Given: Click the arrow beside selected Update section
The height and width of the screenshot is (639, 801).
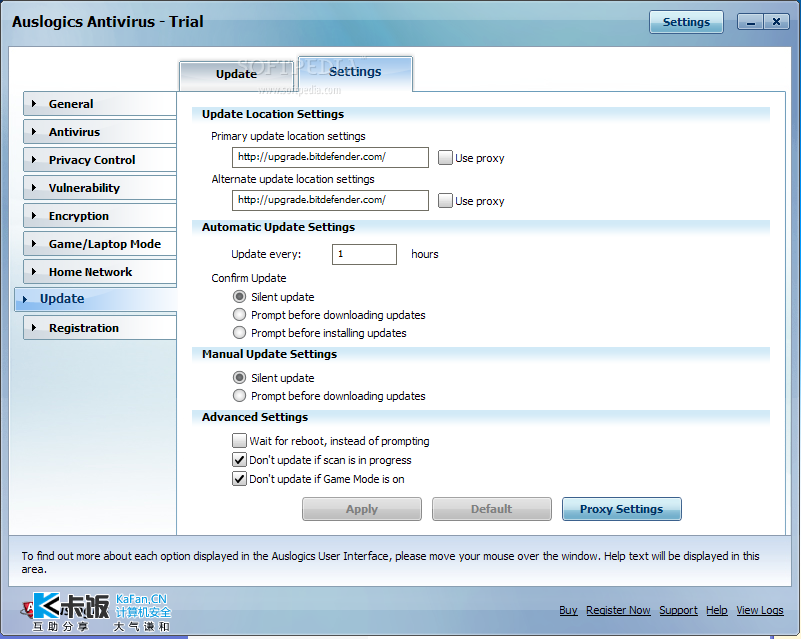Looking at the screenshot, I should pos(25,299).
